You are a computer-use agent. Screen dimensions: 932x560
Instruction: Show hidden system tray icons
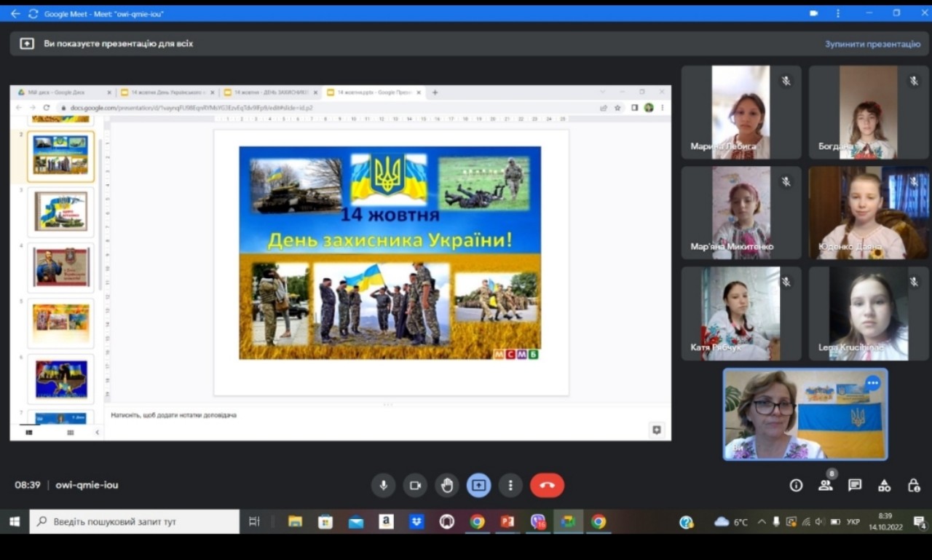(762, 521)
